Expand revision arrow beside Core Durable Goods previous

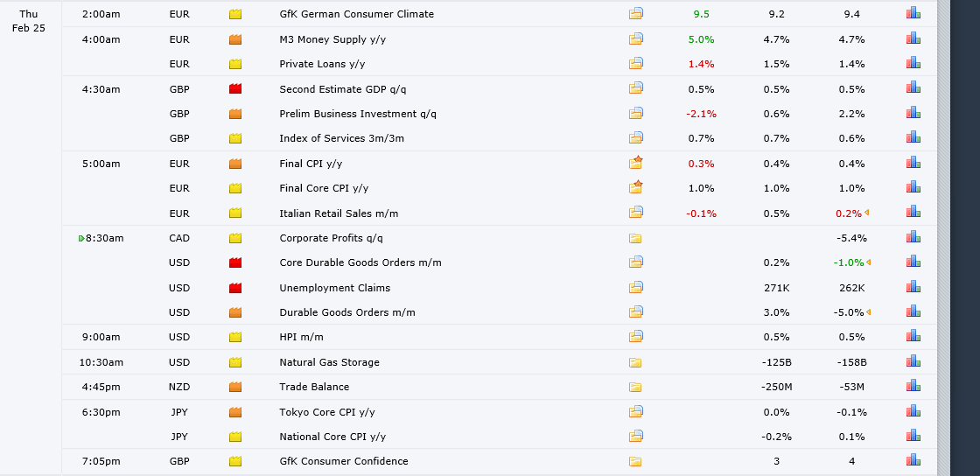[869, 262]
